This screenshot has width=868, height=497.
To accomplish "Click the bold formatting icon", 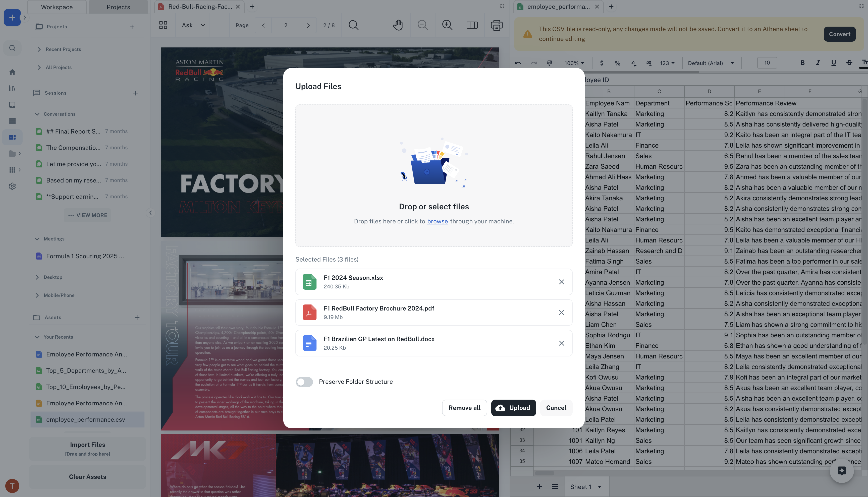I will [802, 63].
